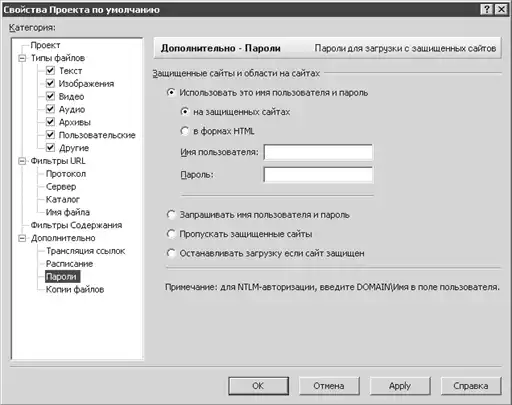
Task: Click the Имя пользователя input field
Action: tap(318, 153)
